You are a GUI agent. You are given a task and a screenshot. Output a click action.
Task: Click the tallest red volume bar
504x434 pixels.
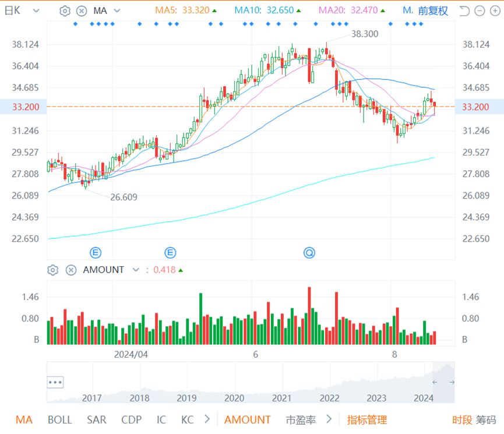pos(309,316)
